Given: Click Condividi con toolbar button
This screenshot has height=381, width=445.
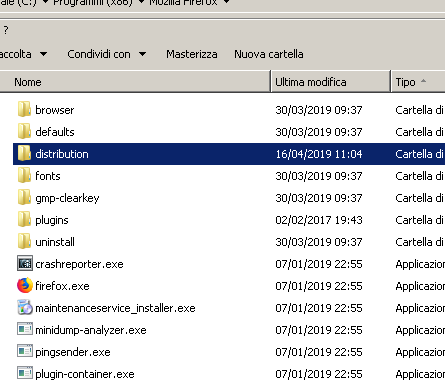Looking at the screenshot, I should [x=99, y=54].
